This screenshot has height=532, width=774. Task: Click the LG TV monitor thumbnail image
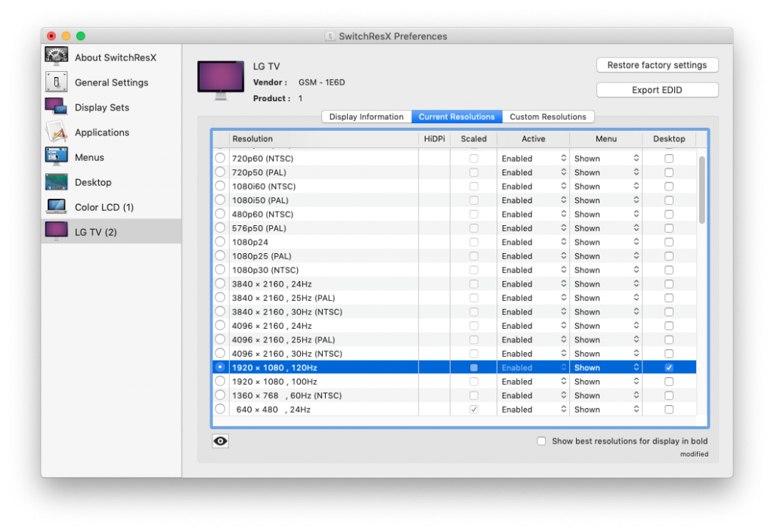[x=221, y=80]
